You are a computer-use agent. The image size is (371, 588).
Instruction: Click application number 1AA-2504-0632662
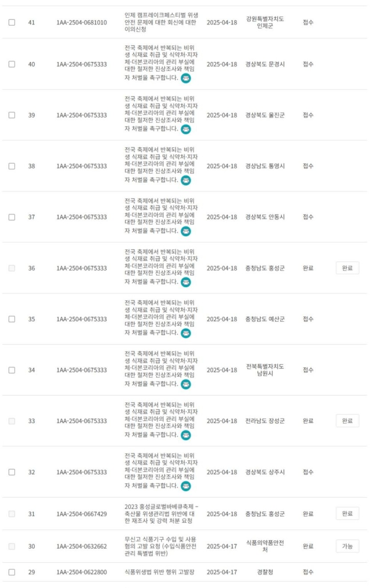[82, 546]
